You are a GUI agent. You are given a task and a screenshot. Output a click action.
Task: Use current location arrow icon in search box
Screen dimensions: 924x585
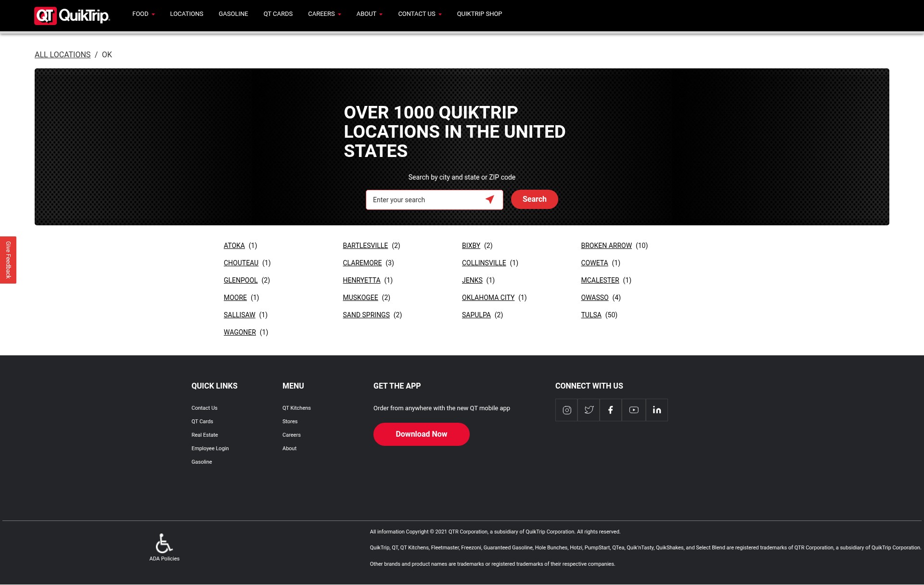point(490,199)
